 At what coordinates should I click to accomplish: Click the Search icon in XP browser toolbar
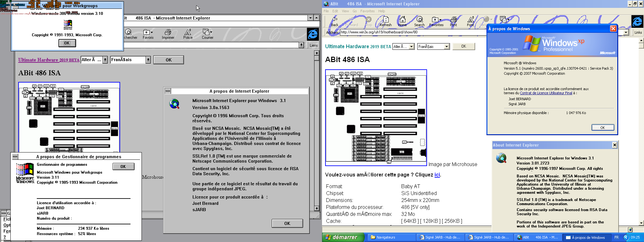[x=419, y=21]
